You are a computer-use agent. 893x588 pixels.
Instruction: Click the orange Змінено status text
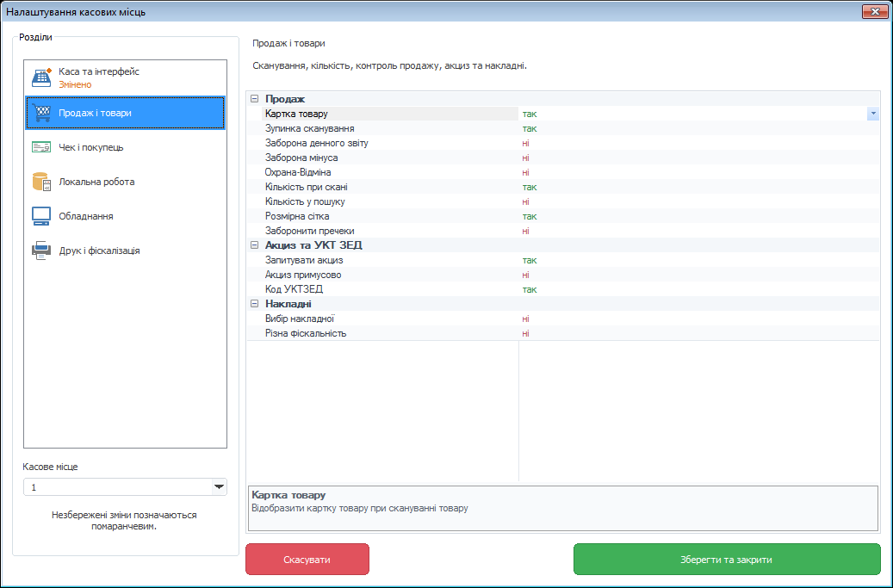click(x=75, y=85)
